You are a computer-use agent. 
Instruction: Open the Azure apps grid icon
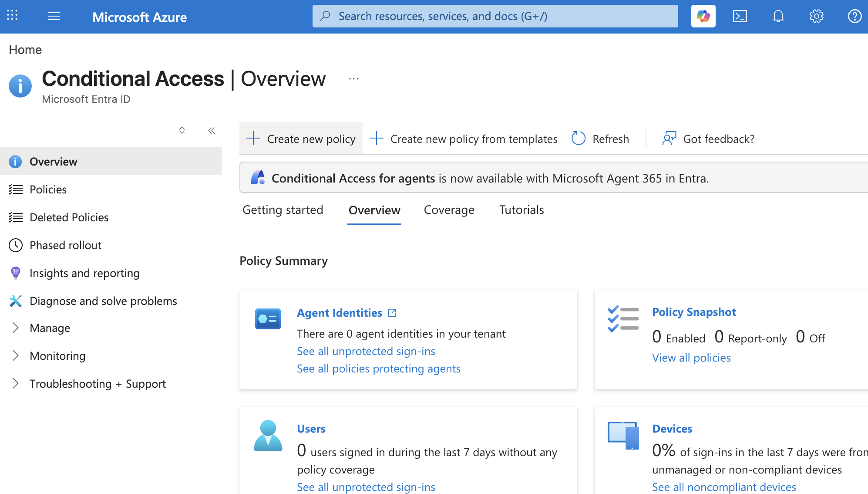pos(12,16)
